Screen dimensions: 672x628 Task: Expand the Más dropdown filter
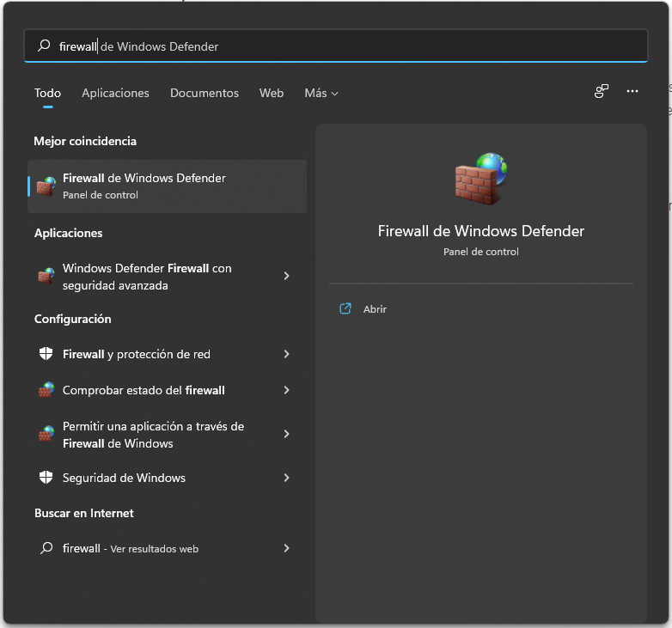click(321, 93)
